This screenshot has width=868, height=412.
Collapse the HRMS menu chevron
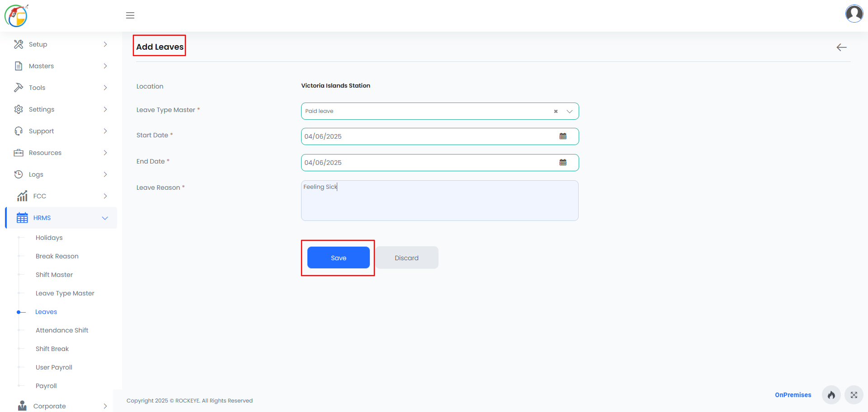(105, 218)
